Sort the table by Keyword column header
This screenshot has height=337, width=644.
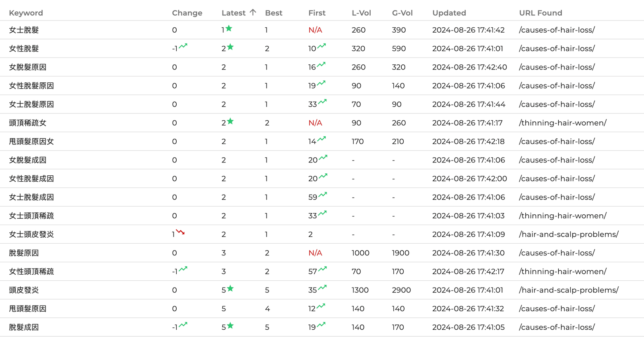tap(26, 13)
